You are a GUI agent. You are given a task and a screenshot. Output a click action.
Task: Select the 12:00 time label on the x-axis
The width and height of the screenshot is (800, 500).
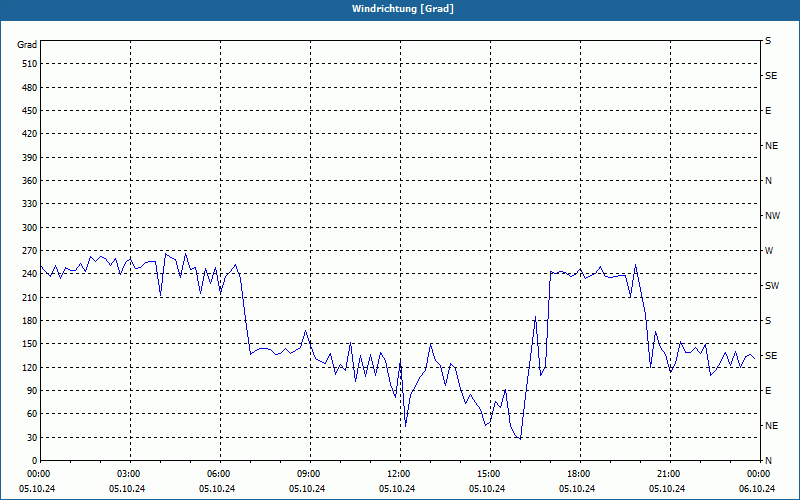click(400, 473)
